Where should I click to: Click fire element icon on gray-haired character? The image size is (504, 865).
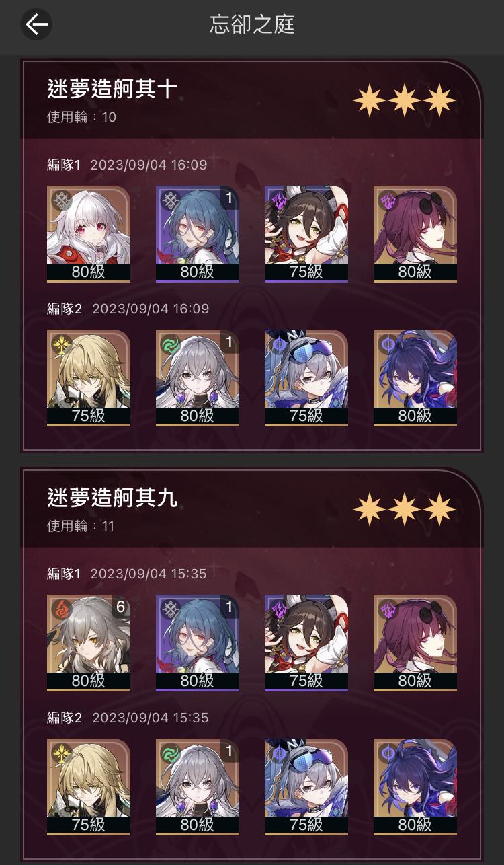(62, 609)
